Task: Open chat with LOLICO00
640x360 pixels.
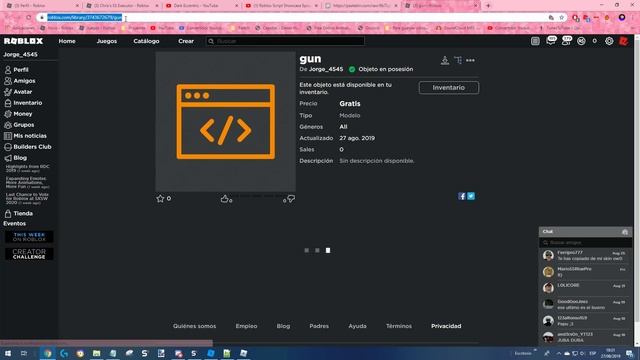Action: [585, 288]
